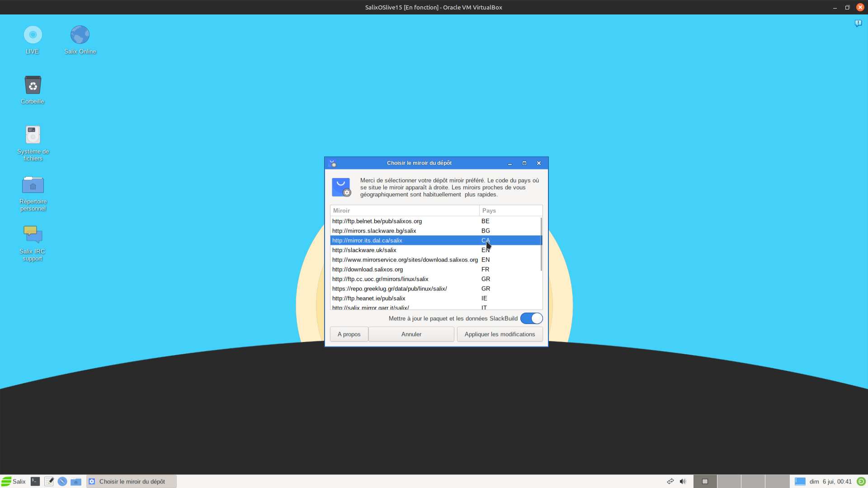Click the mirror list vertical scrollbar

[541, 244]
